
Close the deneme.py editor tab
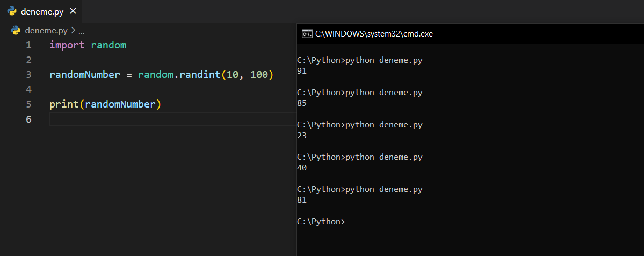coord(73,11)
